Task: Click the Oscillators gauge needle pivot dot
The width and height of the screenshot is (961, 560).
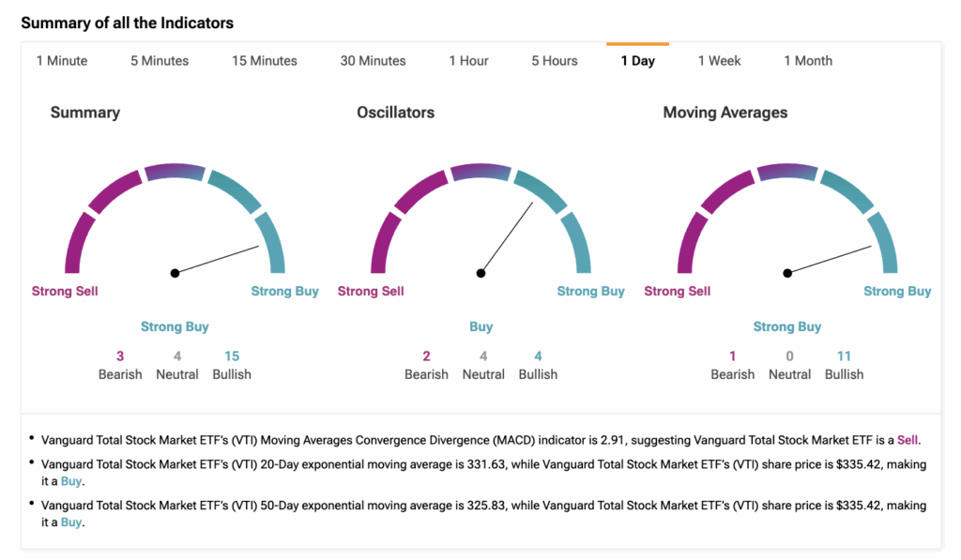Action: click(481, 273)
